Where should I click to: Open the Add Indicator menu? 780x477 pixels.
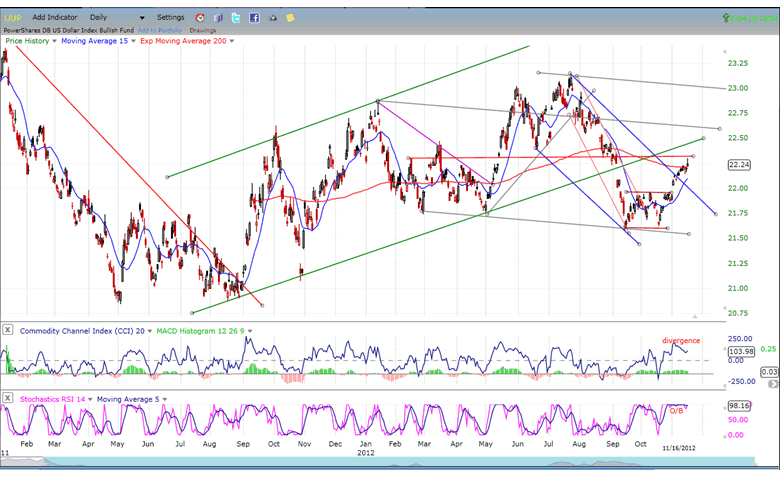(x=55, y=18)
